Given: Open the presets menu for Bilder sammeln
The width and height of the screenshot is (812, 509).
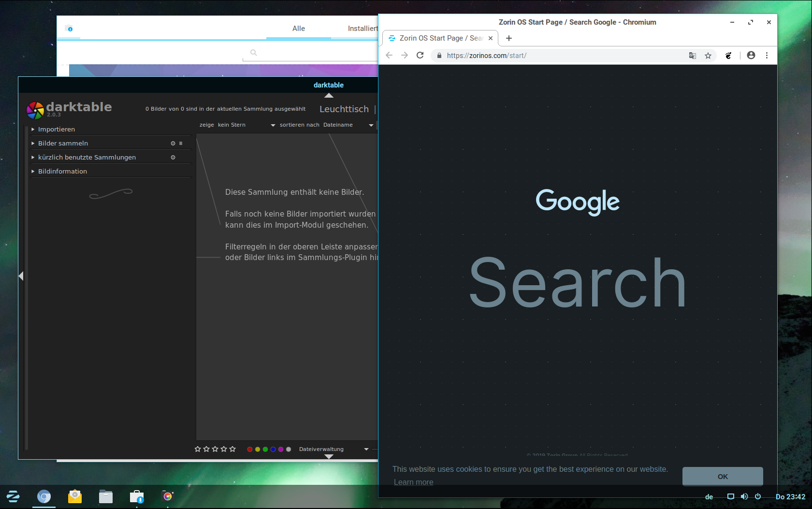Looking at the screenshot, I should point(181,144).
